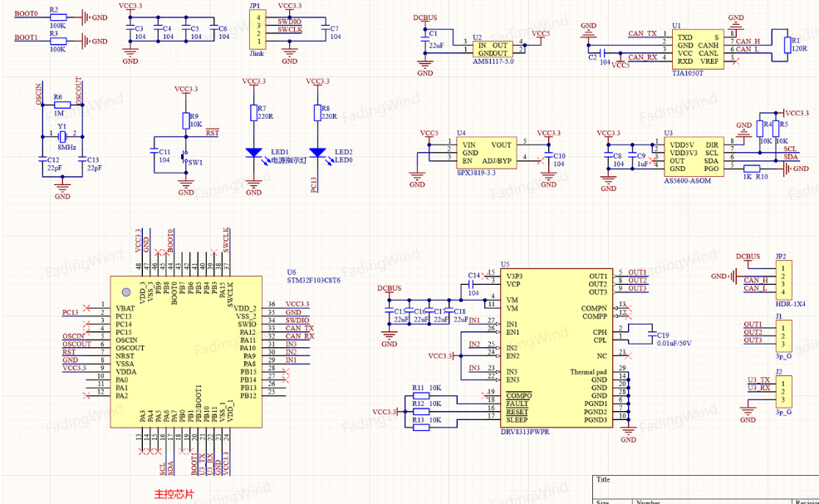Select the SW1 reset pushbutton symbol

tap(185, 157)
